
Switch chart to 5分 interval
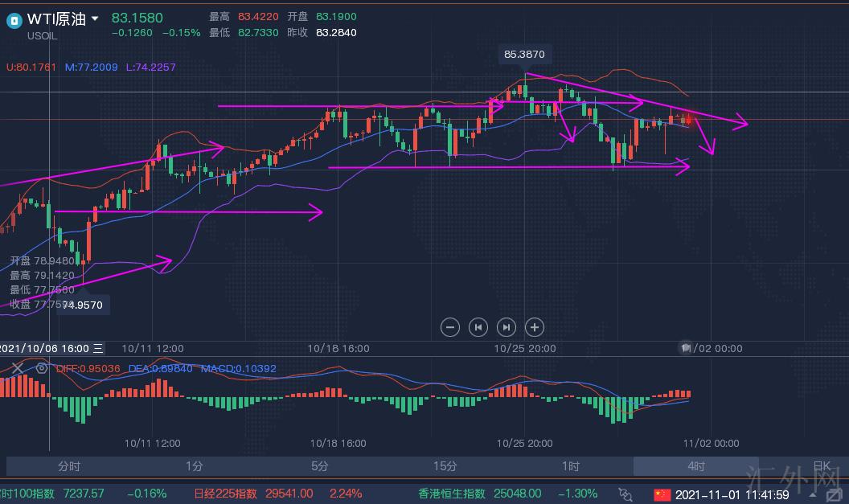pyautogui.click(x=319, y=466)
